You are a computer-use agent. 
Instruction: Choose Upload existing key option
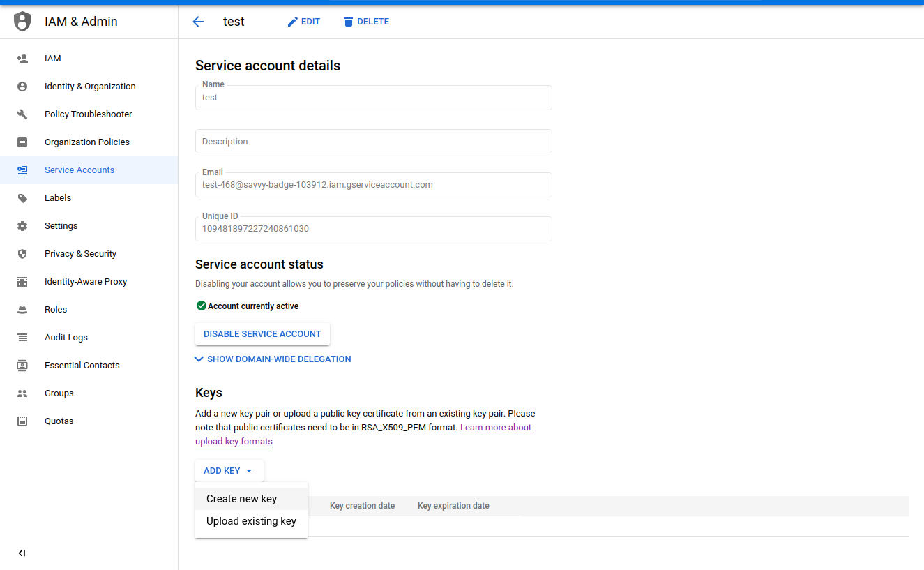pyautogui.click(x=251, y=521)
